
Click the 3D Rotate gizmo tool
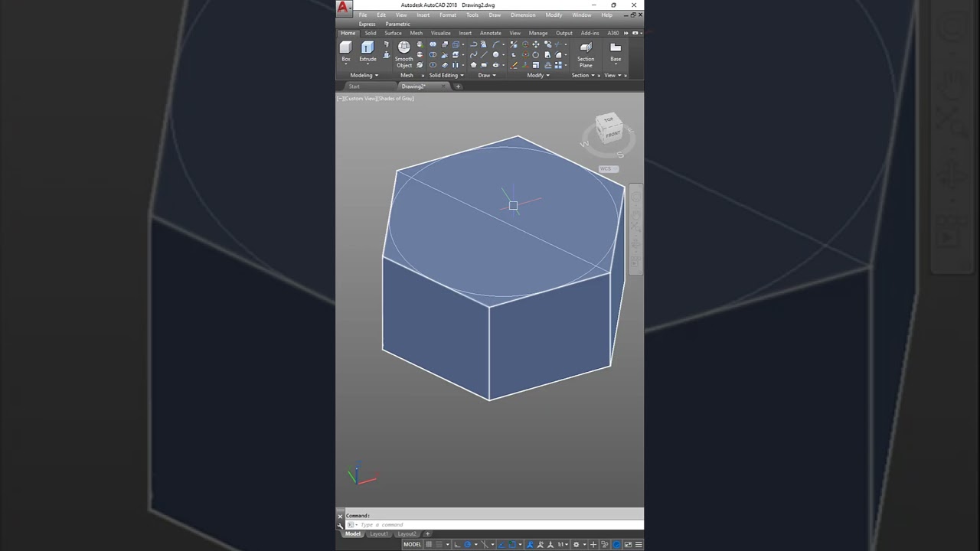[526, 54]
